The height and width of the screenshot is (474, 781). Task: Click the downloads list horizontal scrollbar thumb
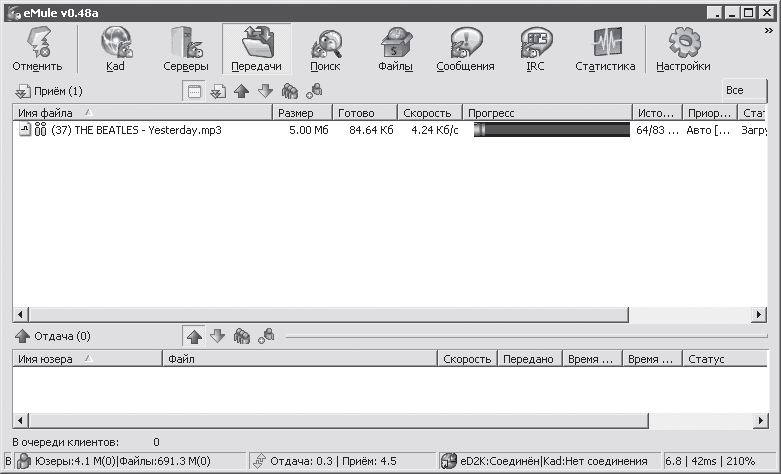click(x=329, y=315)
